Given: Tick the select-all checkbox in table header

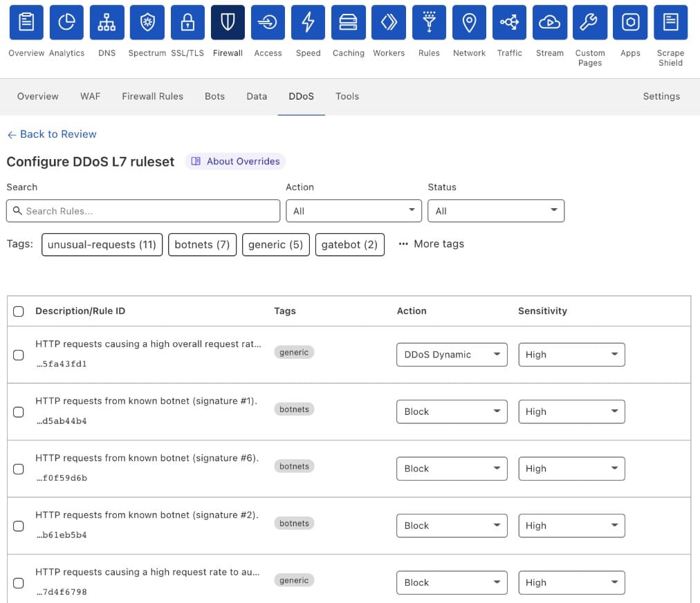Looking at the screenshot, I should pos(18,311).
